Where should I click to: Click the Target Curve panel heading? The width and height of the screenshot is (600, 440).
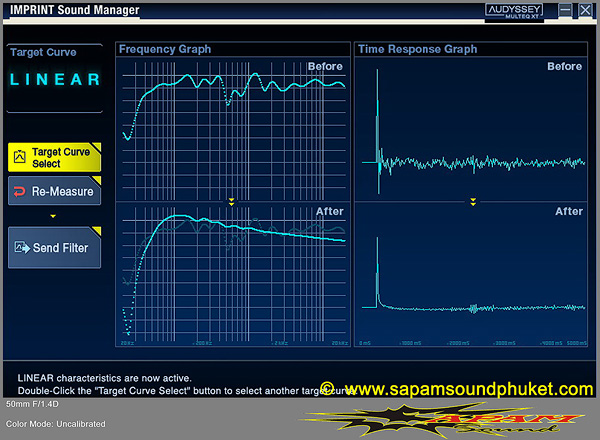click(x=43, y=52)
